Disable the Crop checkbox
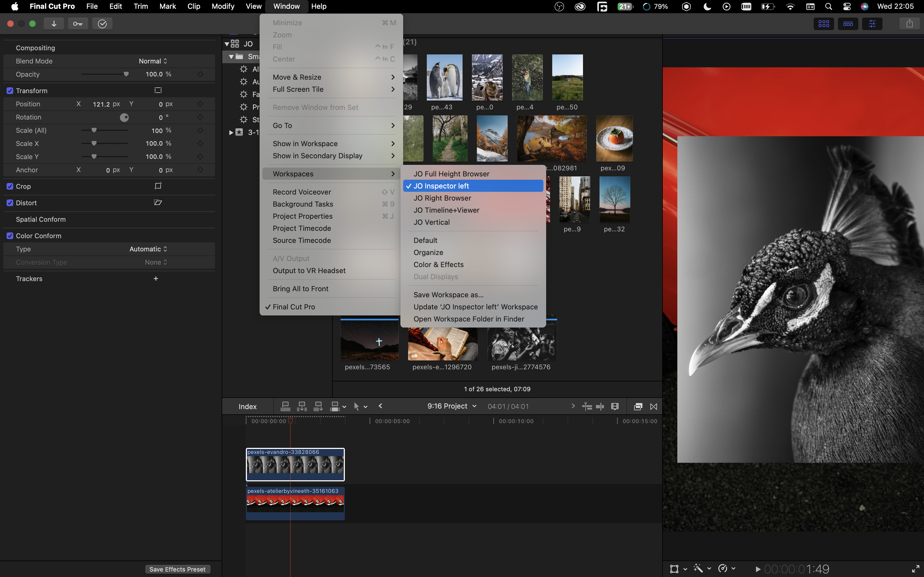The height and width of the screenshot is (577, 924). click(x=10, y=186)
